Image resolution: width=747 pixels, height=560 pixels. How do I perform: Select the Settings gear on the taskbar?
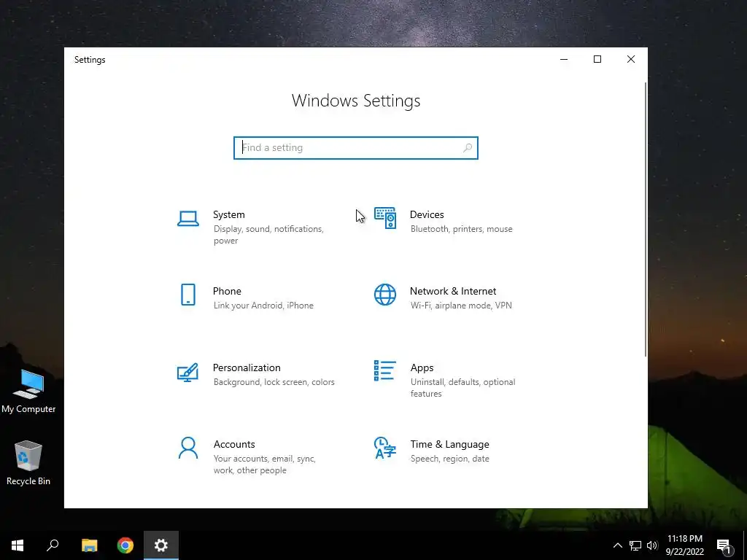[161, 545]
